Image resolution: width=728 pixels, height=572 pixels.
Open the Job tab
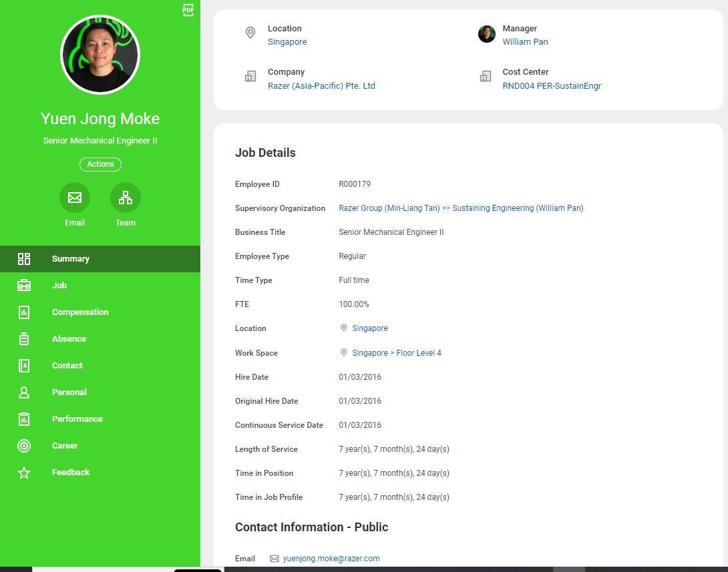pyautogui.click(x=100, y=285)
